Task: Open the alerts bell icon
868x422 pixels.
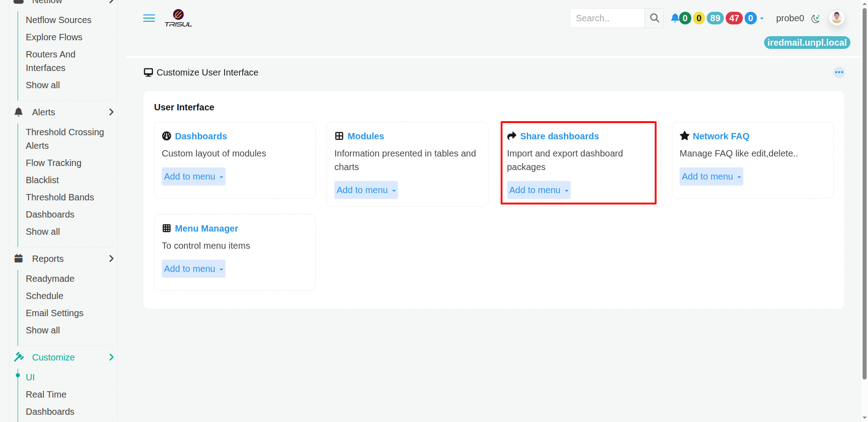Action: click(675, 18)
